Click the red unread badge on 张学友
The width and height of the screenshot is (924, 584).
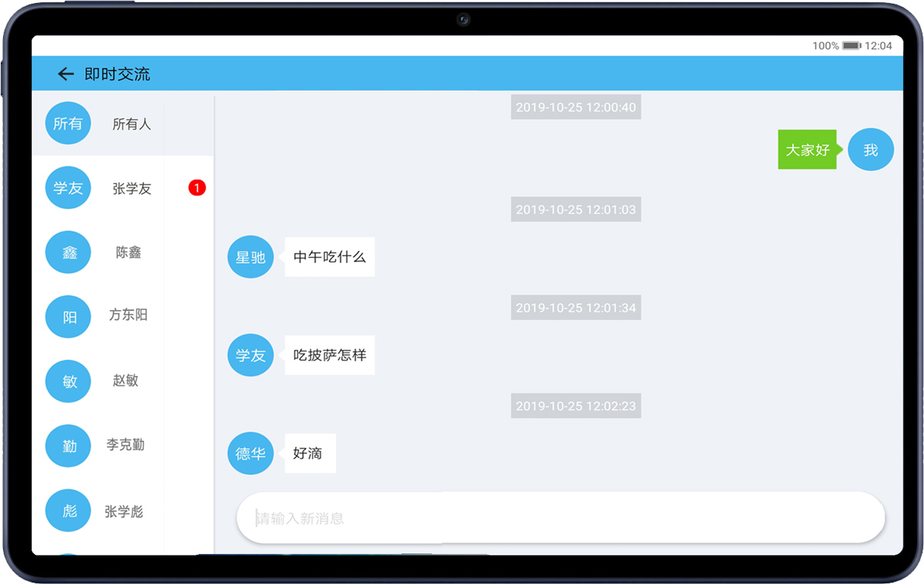(x=197, y=188)
